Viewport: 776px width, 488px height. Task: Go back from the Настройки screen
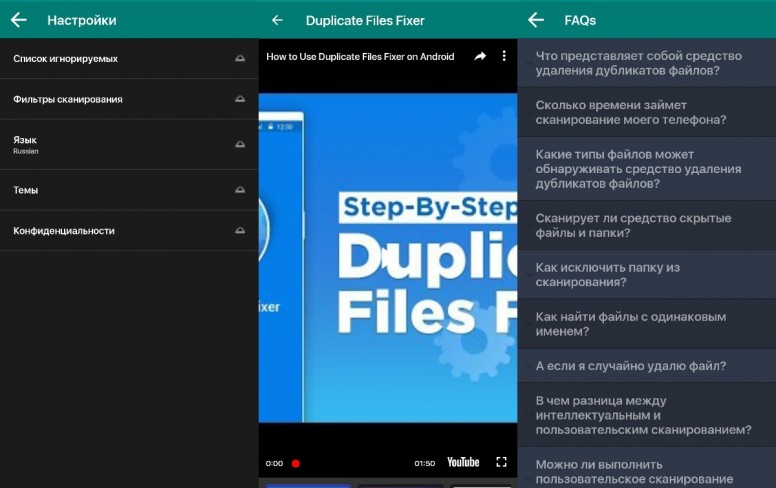tap(18, 20)
